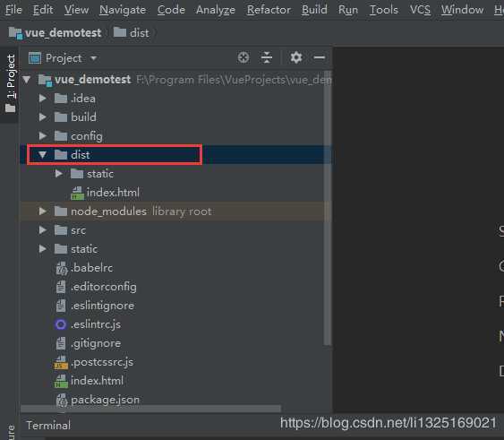Select .editorconfig file name
504x440 pixels.
tap(104, 287)
